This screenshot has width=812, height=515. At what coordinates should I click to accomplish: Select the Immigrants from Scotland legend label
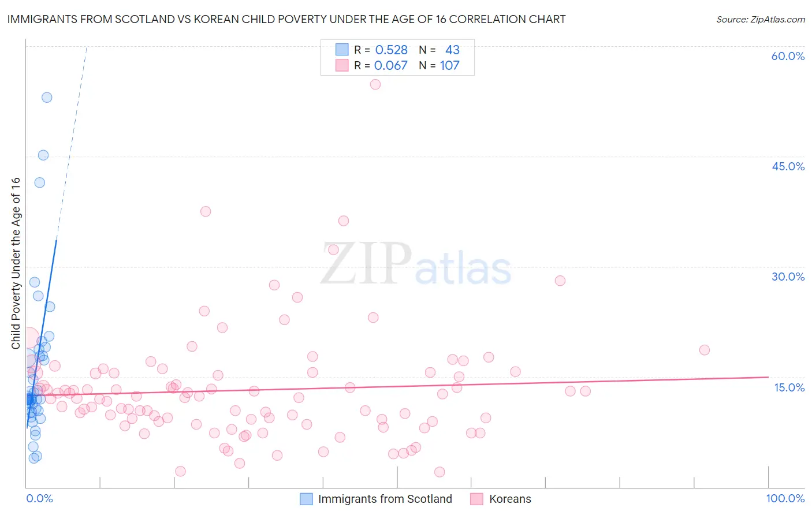point(385,499)
